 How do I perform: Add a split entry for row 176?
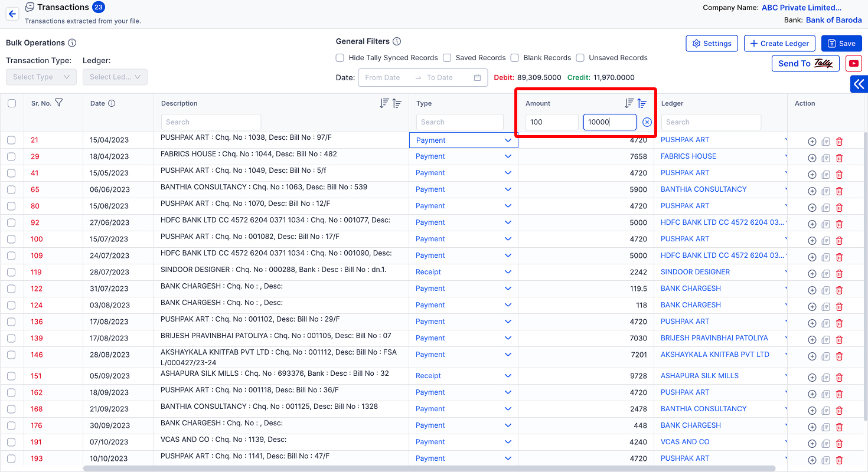[812, 427]
